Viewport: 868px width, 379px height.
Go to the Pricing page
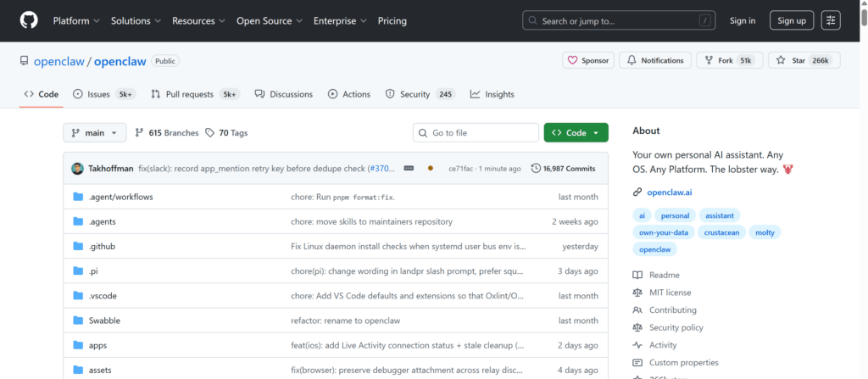(x=392, y=20)
